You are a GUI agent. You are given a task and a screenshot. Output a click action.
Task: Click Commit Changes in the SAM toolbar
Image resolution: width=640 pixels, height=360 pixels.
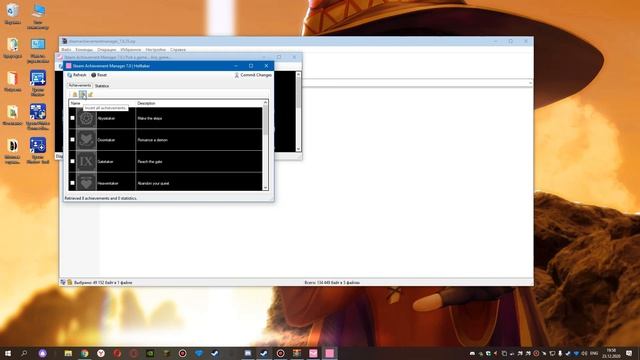point(253,75)
